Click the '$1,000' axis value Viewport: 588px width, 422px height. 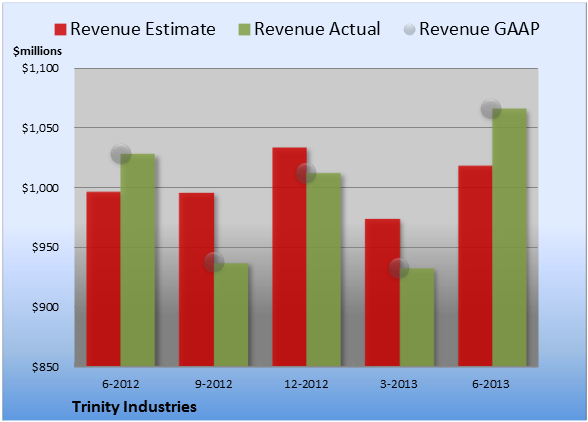pos(40,188)
